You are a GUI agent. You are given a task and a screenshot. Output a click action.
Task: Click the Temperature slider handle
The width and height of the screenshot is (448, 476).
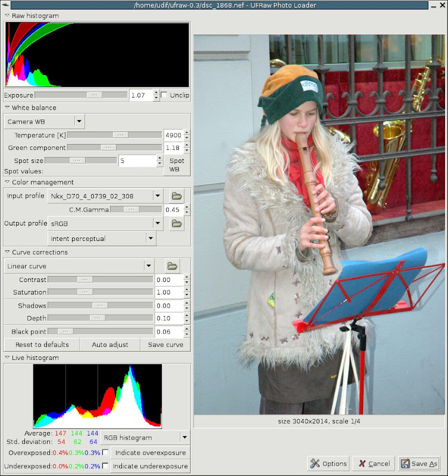point(121,135)
